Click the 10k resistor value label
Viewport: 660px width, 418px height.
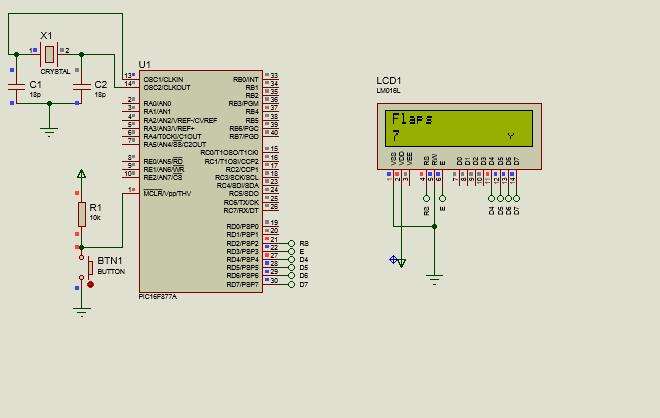95,218
